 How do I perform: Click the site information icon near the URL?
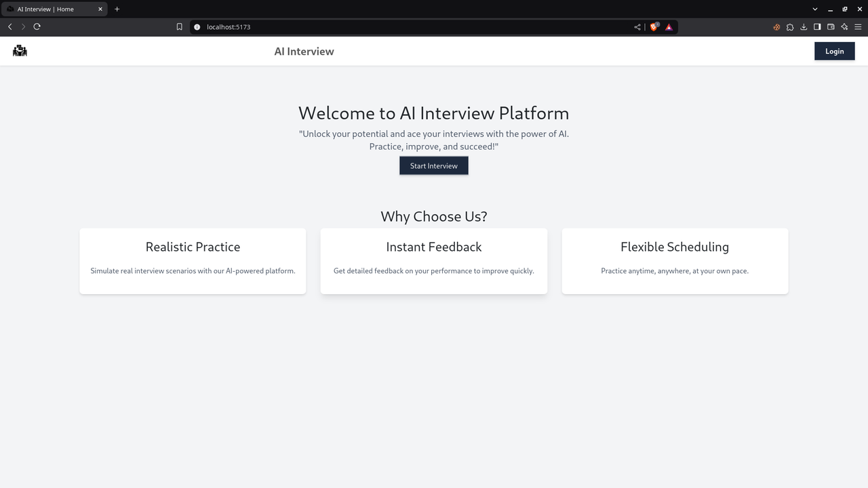[x=197, y=27]
